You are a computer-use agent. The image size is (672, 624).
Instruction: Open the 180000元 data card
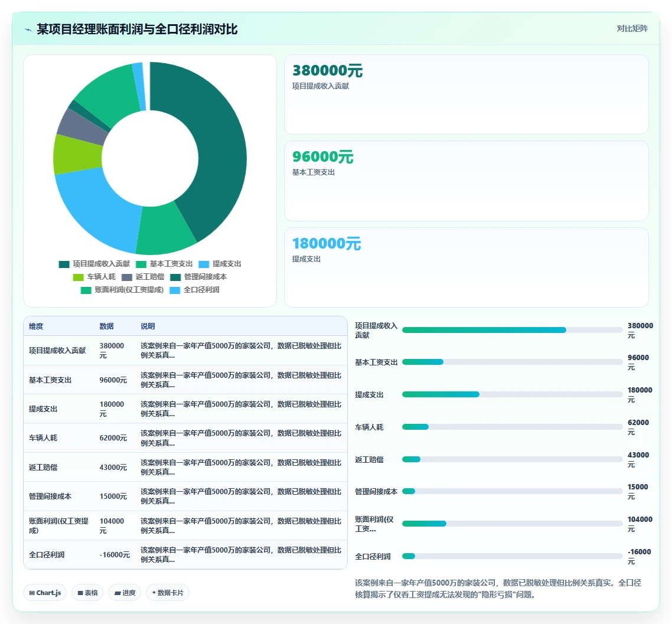pos(467,267)
